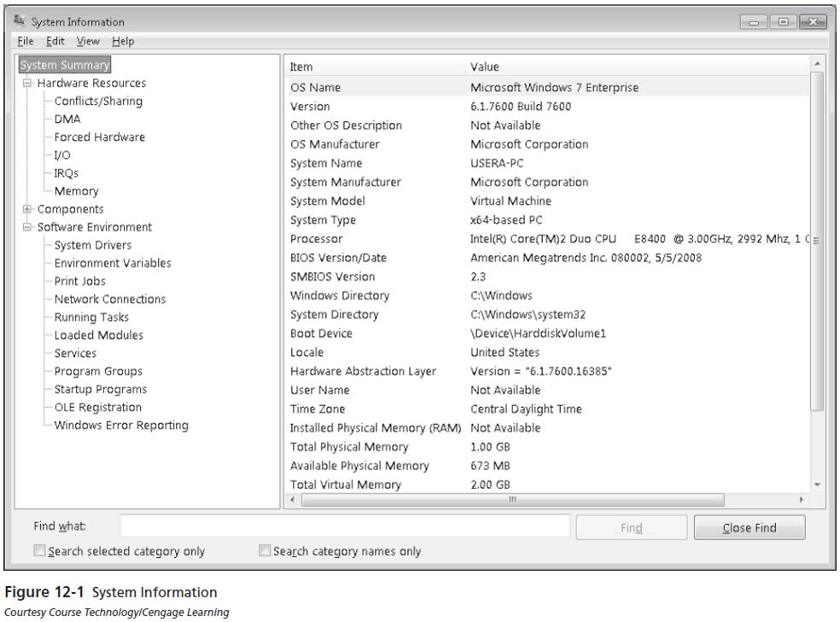Select 'Total Physical Memory' item
Viewport: 840px width, 622px height.
coord(349,447)
